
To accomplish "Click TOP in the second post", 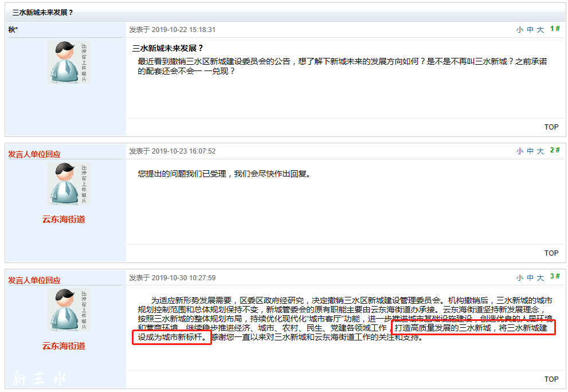I will coord(551,253).
